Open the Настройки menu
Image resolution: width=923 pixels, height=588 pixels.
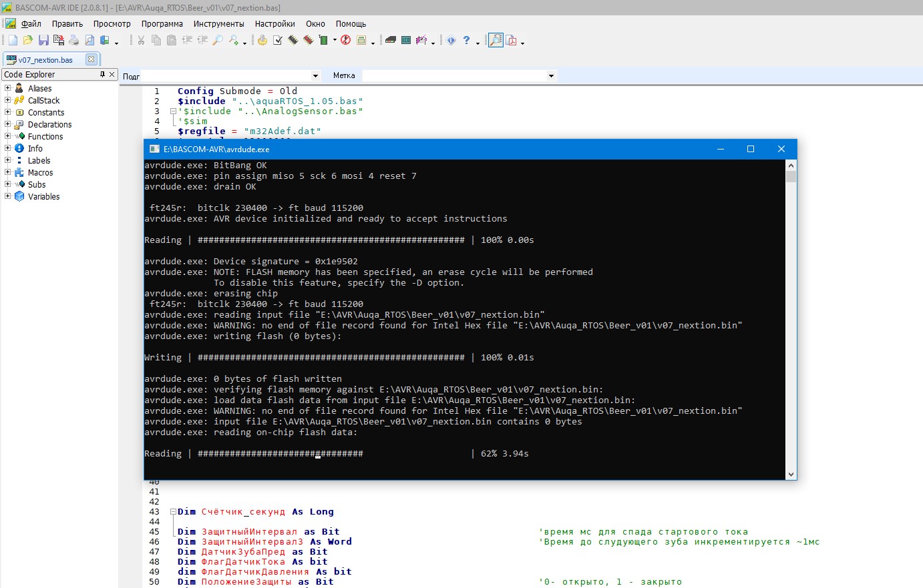[x=274, y=23]
